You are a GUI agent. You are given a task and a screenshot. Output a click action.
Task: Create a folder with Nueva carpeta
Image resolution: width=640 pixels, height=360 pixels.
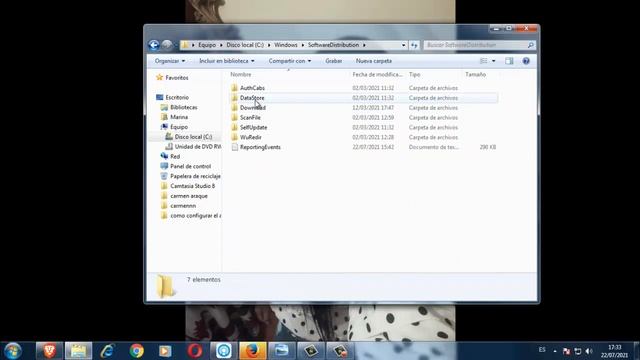coord(374,61)
